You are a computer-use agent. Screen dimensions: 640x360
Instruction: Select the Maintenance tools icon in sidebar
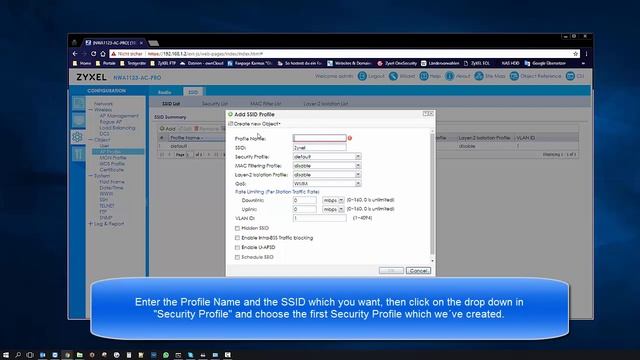78,154
